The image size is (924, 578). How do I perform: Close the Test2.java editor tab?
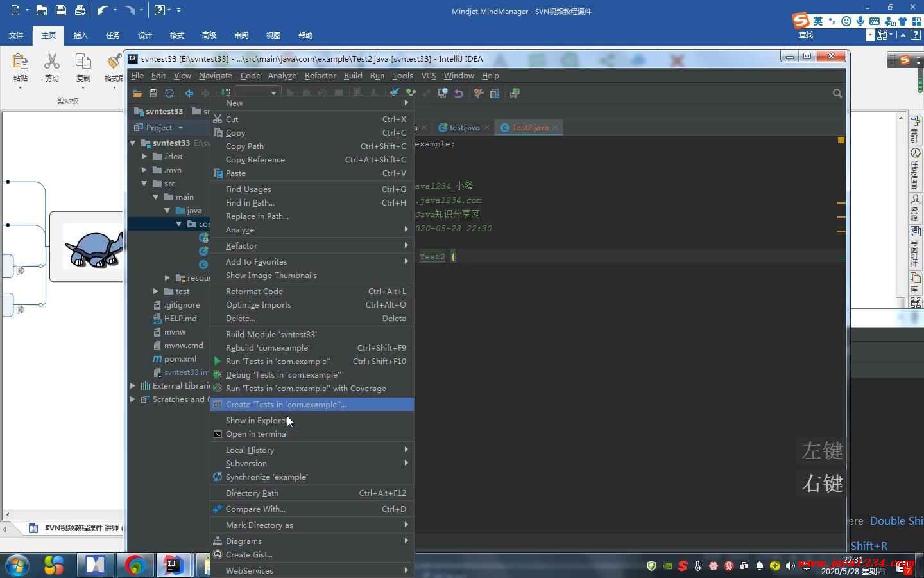point(555,128)
